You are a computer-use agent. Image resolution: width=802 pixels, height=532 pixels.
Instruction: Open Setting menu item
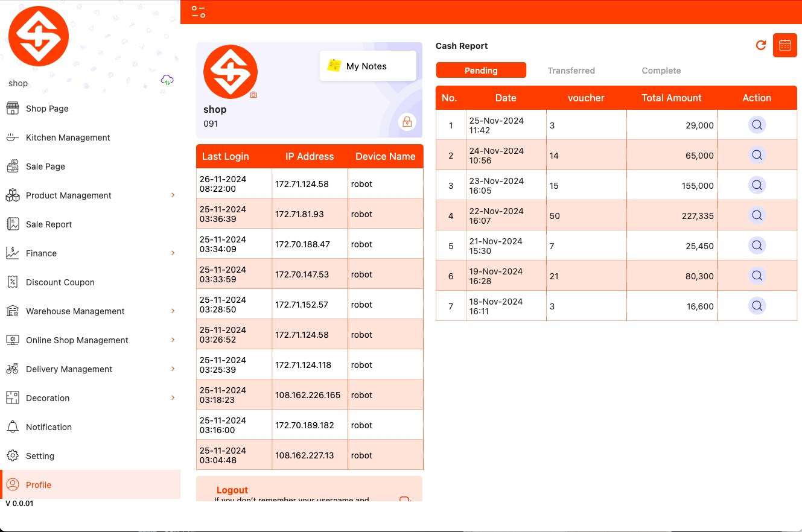[x=91, y=456]
